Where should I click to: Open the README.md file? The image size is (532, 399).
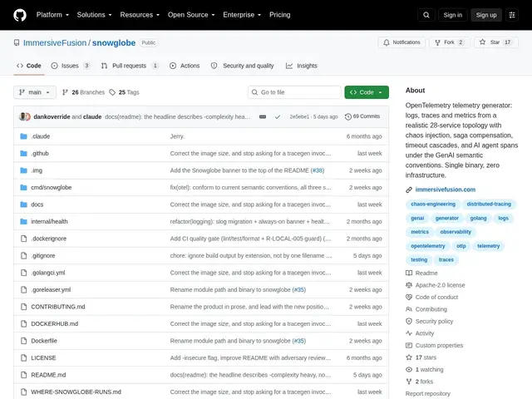[x=48, y=375]
